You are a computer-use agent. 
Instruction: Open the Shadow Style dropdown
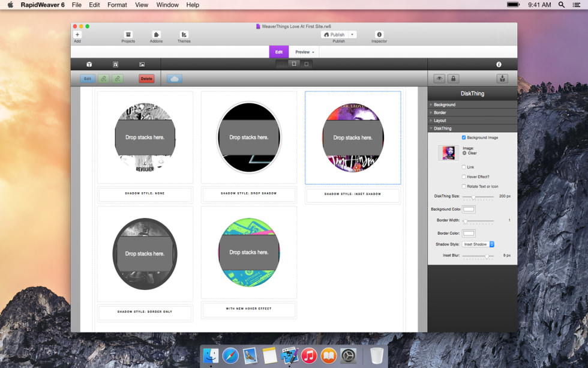(478, 244)
